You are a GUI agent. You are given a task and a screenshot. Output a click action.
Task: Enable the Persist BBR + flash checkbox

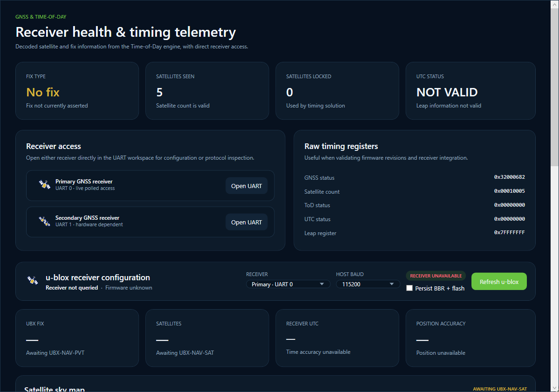tap(409, 288)
